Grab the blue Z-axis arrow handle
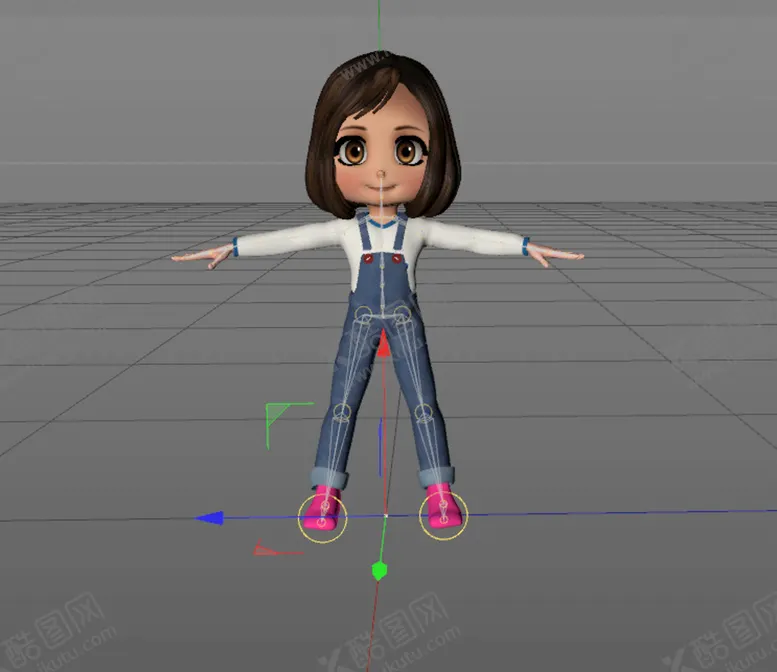This screenshot has height=672, width=777. 209,518
